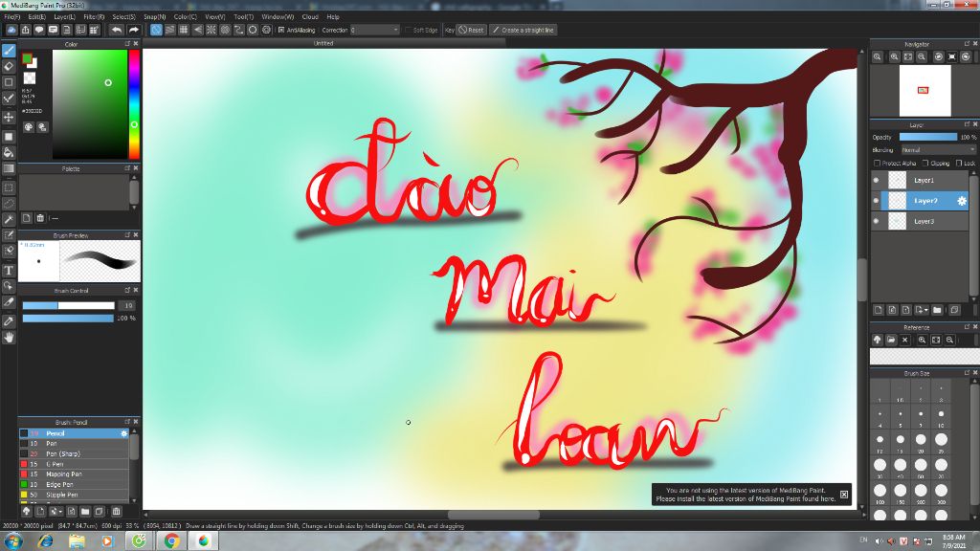
Task: Open the Cloud menu
Action: coord(310,17)
